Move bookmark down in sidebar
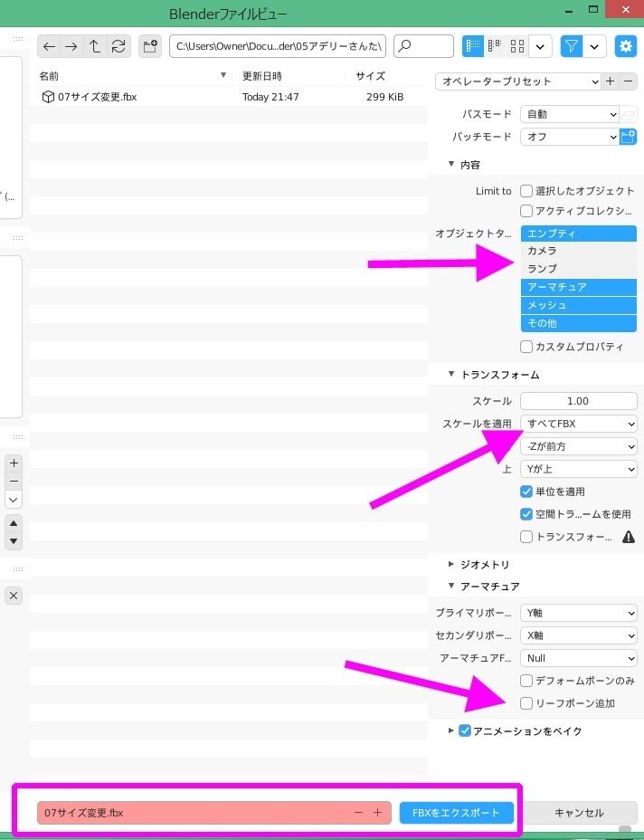Viewport: 644px width, 840px height. pos(14,541)
